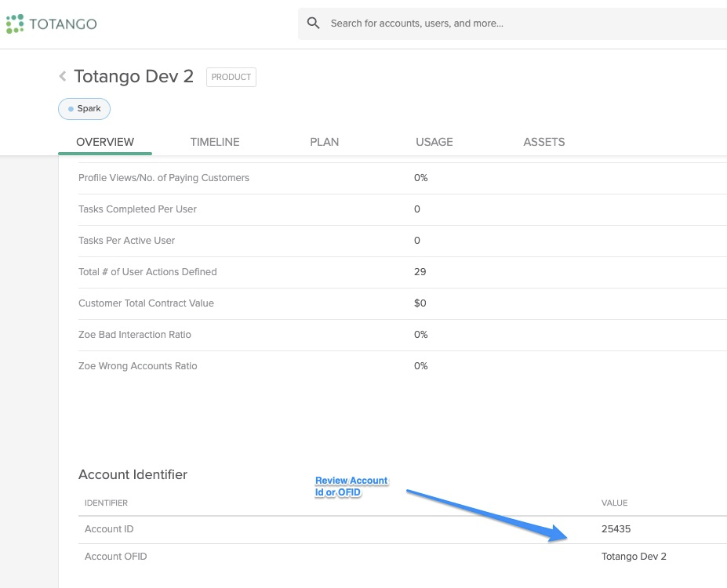Click the Spark status pill
Screen dimensions: 727x588
(84, 109)
